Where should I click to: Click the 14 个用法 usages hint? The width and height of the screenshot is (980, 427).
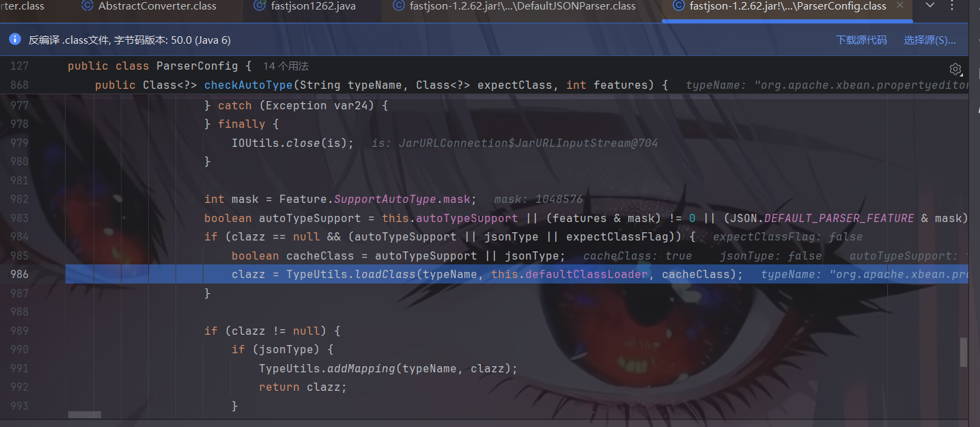[x=286, y=66]
